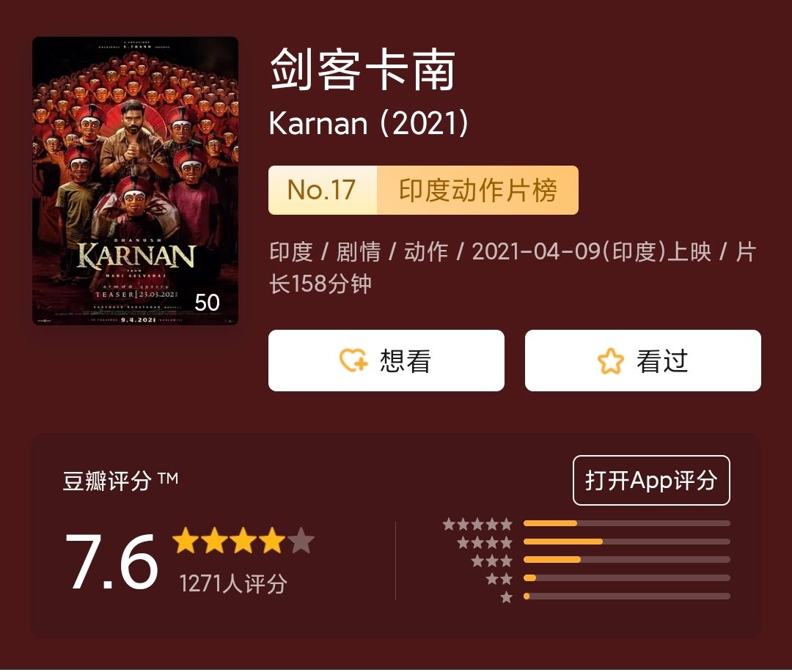792x672 pixels.
Task: Click the star icon on 看过
Action: (x=610, y=361)
